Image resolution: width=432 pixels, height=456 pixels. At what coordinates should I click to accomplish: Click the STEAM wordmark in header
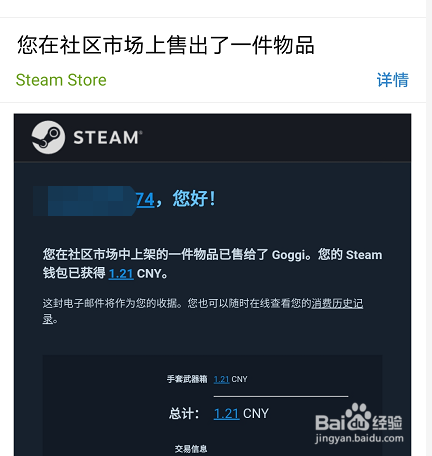[x=108, y=137]
